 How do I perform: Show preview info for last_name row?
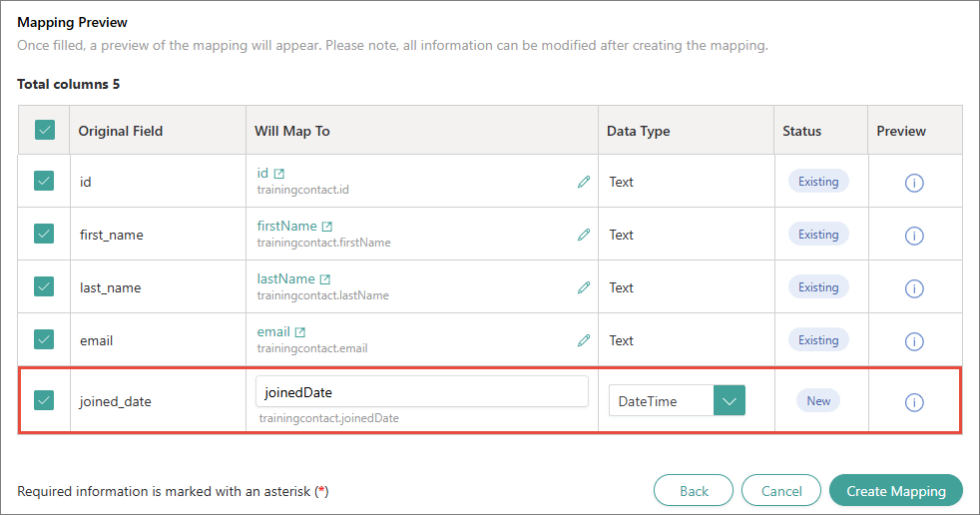tap(914, 288)
